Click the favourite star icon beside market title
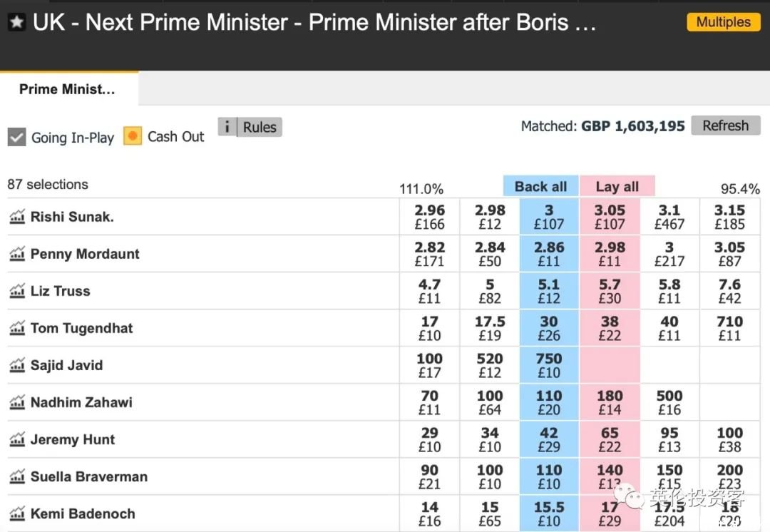770x532 pixels. click(16, 22)
